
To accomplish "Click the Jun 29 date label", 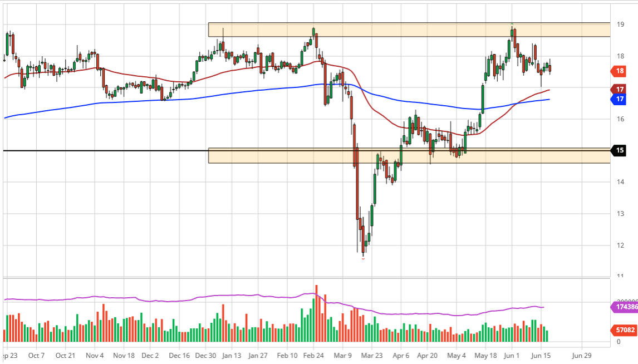I will click(x=581, y=355).
